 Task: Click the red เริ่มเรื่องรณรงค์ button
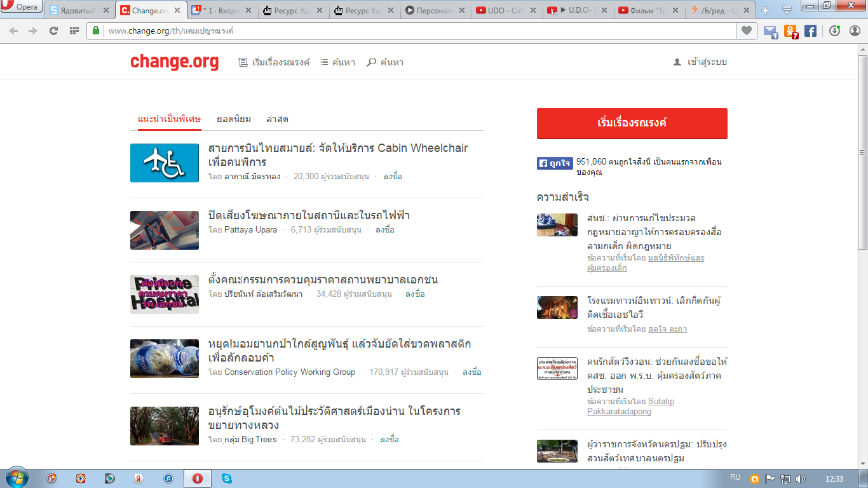pos(632,123)
